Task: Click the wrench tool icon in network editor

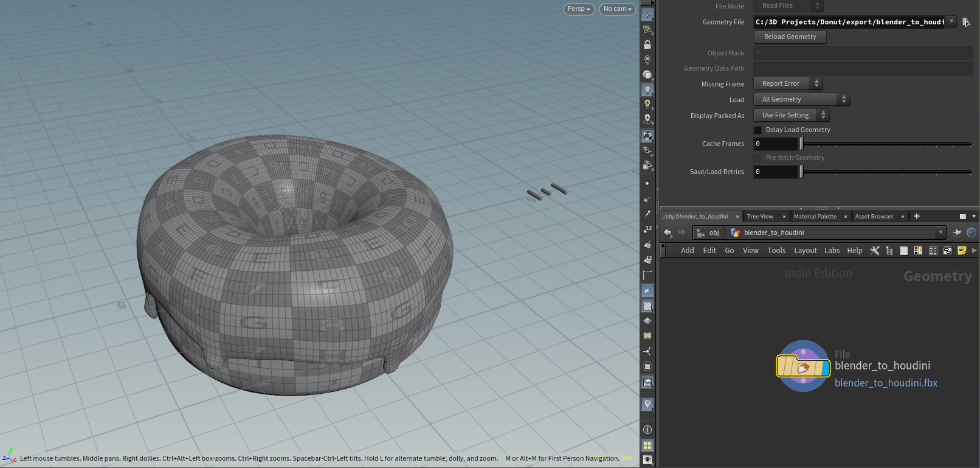Action: [875, 251]
